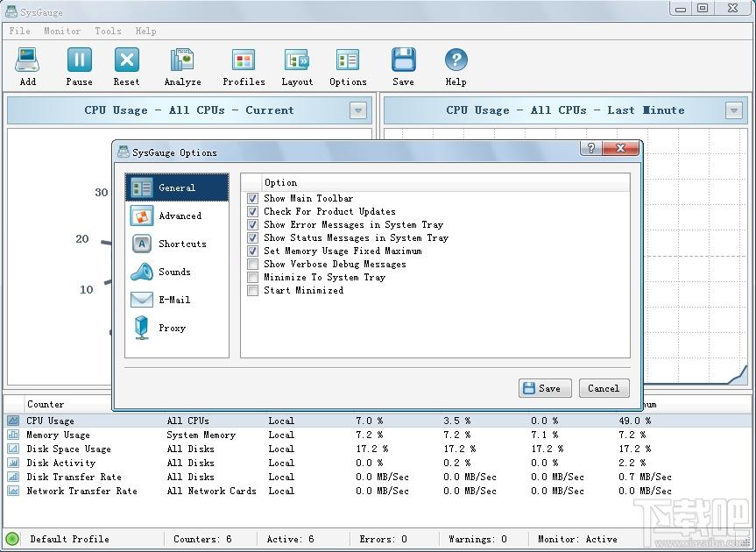Open the Monitor menu
This screenshot has width=756, height=552.
coord(62,31)
